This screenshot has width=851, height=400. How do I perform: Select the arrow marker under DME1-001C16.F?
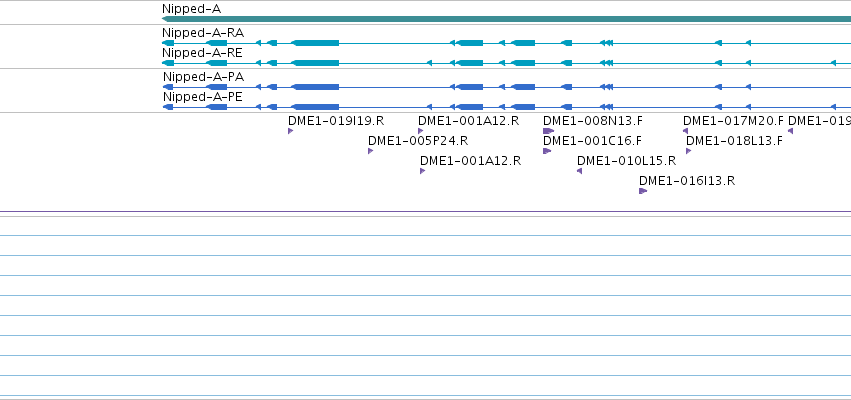coord(547,151)
